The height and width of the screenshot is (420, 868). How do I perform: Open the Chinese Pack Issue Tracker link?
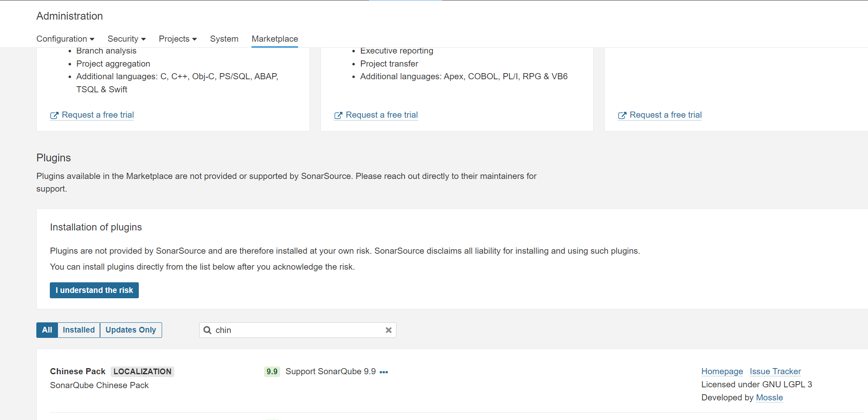(x=775, y=371)
